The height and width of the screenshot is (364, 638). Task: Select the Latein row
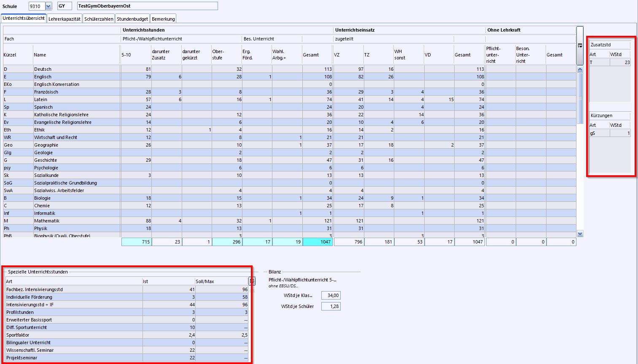click(289, 99)
